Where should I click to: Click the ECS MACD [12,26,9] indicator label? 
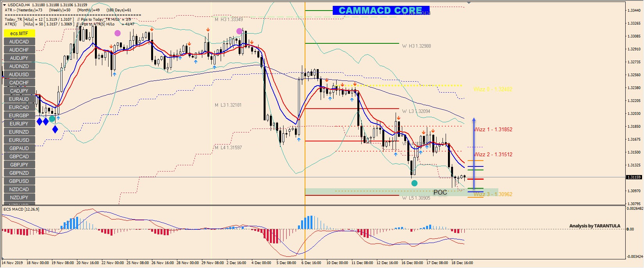(21, 209)
